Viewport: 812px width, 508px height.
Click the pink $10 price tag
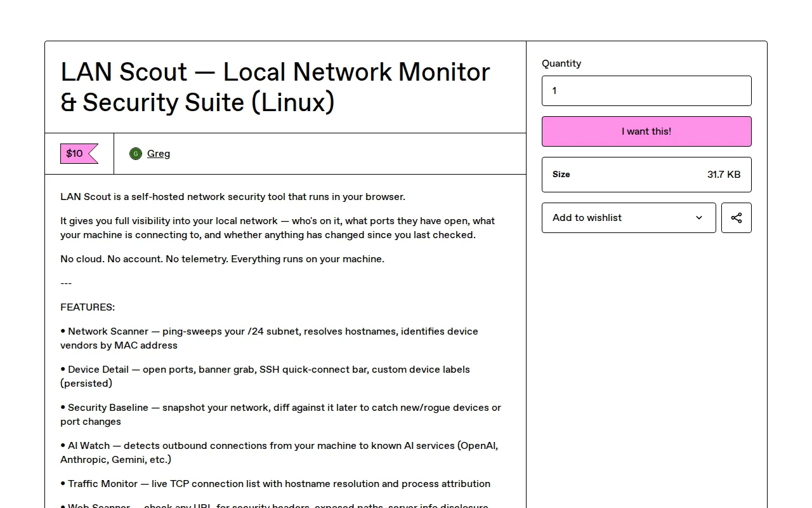[79, 154]
